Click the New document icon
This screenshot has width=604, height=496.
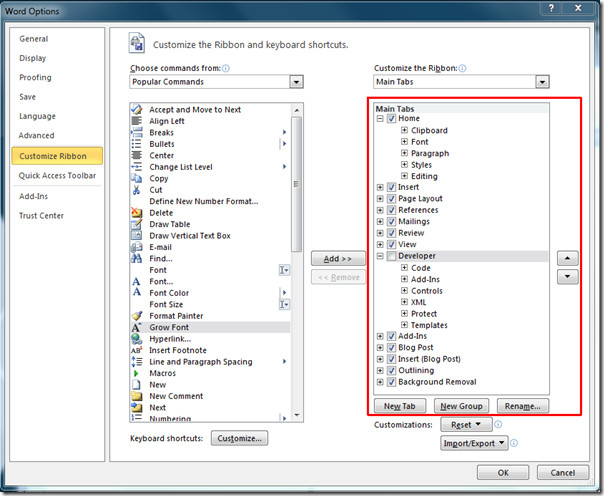point(136,384)
